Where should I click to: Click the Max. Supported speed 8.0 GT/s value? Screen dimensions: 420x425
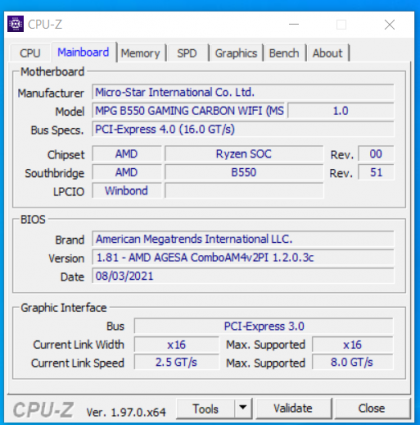tap(353, 362)
